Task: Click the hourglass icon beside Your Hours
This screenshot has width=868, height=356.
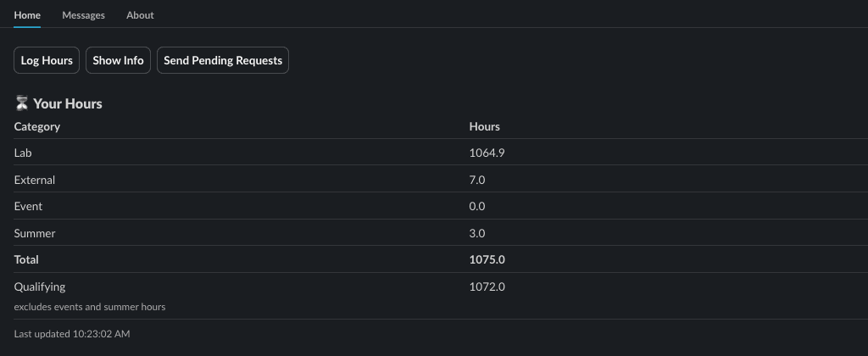Action: tap(22, 103)
